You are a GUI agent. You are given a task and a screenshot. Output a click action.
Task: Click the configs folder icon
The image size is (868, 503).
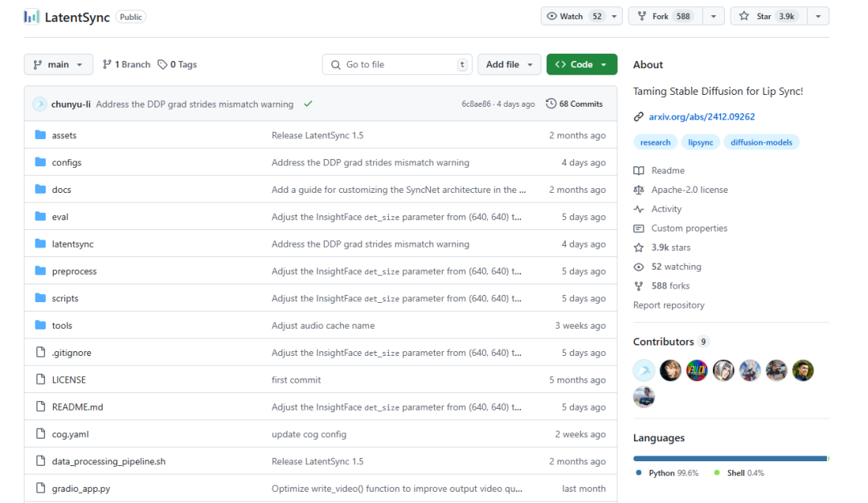(40, 162)
